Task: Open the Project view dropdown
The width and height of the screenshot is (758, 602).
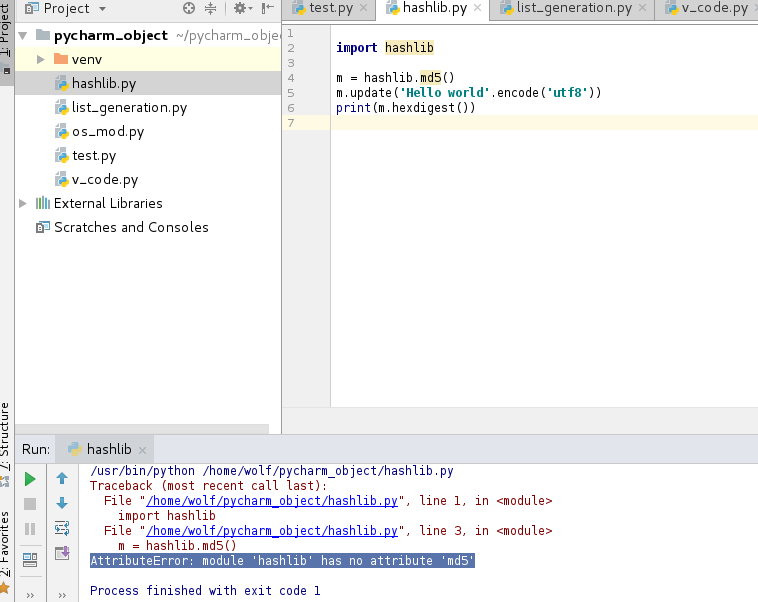Action: tap(103, 9)
